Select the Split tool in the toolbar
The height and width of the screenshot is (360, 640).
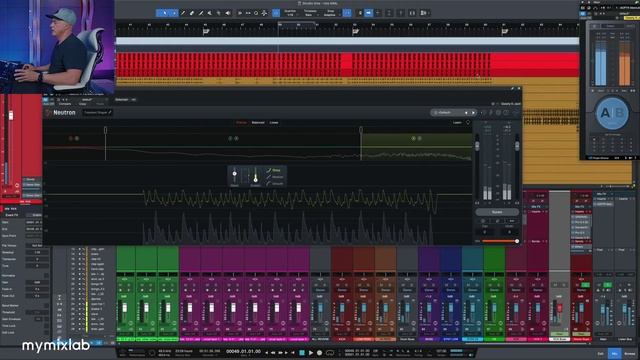click(x=183, y=13)
